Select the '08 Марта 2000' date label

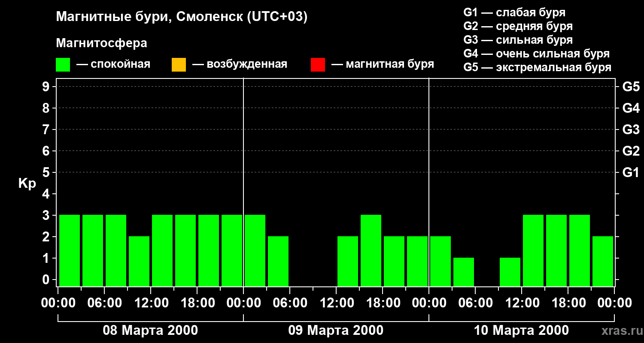[x=150, y=331]
